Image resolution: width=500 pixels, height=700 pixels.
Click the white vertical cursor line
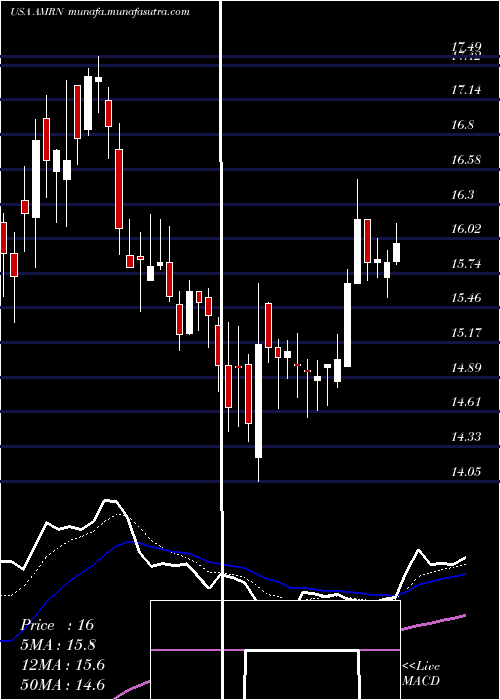(221, 350)
